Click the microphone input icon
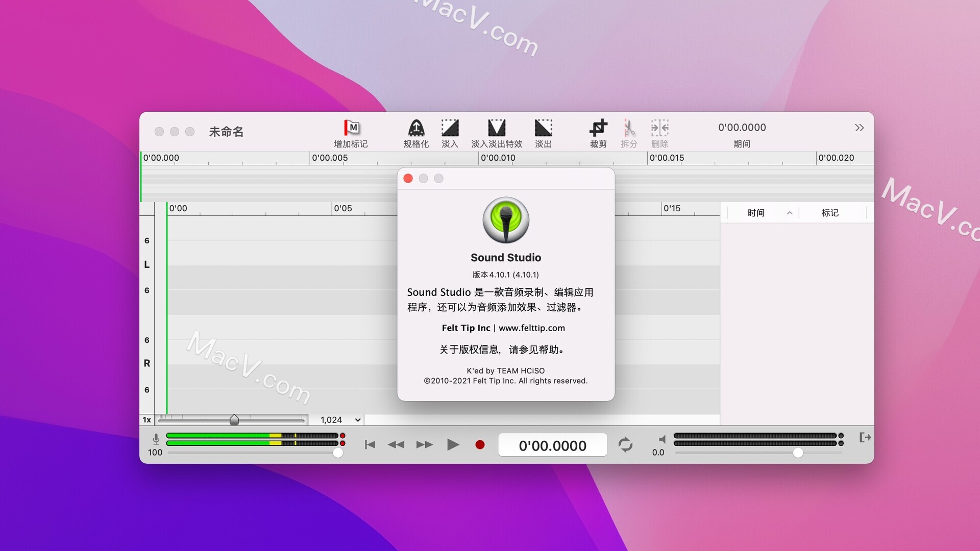980x551 pixels. (156, 439)
